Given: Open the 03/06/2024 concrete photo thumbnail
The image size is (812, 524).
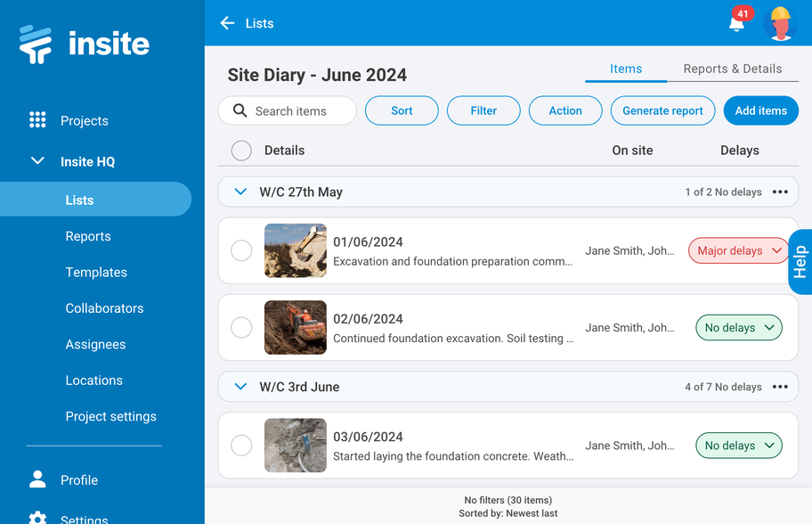Looking at the screenshot, I should click(296, 446).
